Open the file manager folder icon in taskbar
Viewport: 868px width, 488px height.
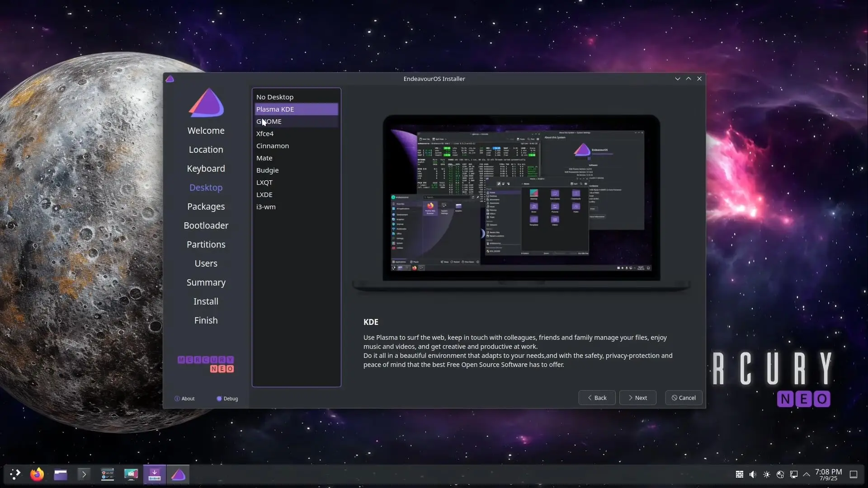[x=61, y=474]
